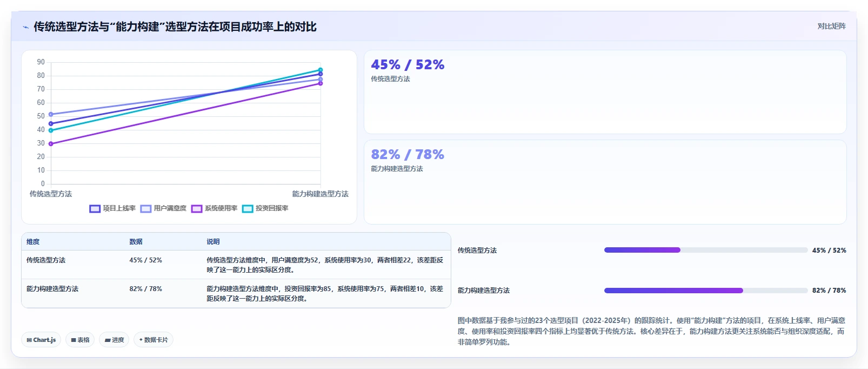Click the 82% / 78% stat card value
This screenshot has height=369, width=868.
408,155
